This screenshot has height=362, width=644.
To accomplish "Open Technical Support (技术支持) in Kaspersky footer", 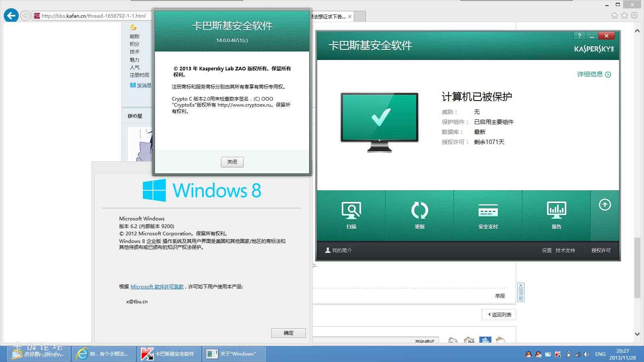I will [x=565, y=250].
